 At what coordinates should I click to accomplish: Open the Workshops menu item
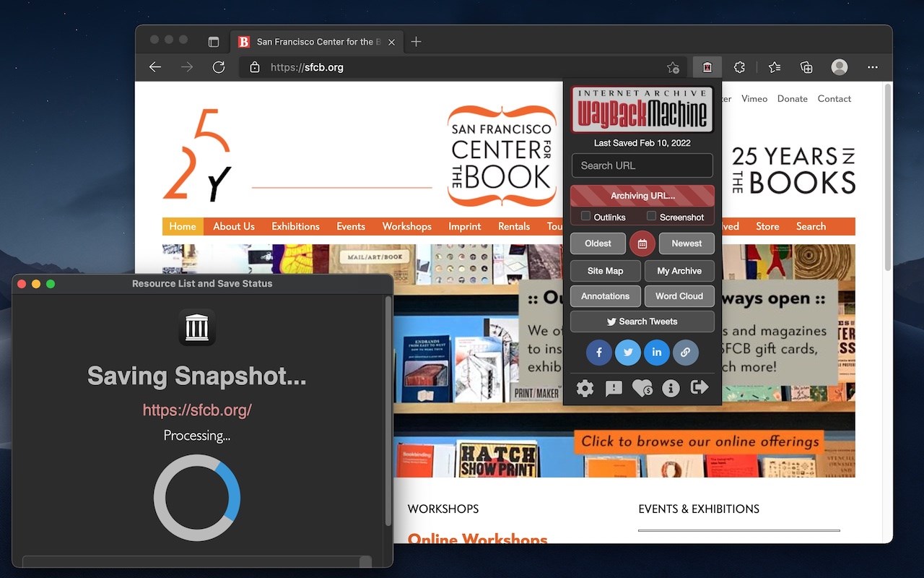407,226
